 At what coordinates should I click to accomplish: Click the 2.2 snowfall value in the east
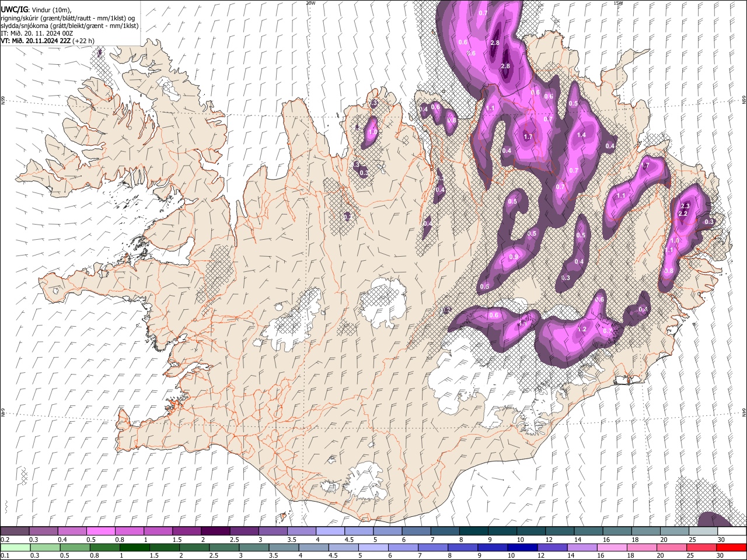[x=683, y=214]
